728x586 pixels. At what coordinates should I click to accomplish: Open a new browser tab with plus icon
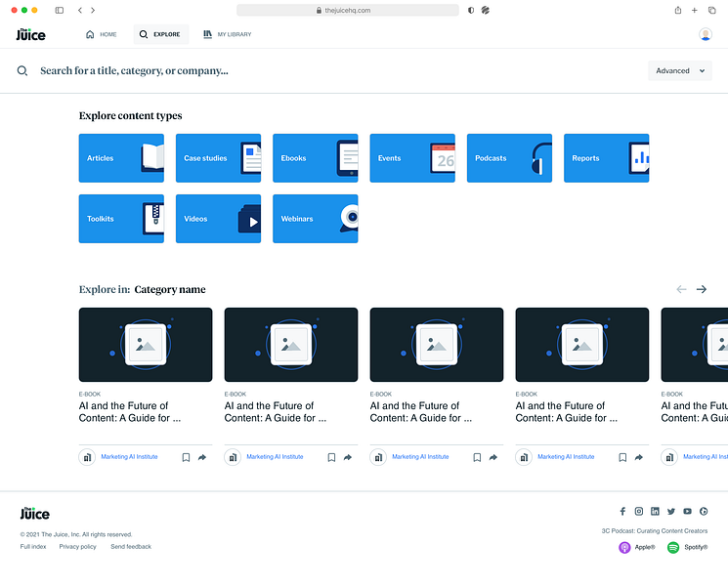pos(695,10)
